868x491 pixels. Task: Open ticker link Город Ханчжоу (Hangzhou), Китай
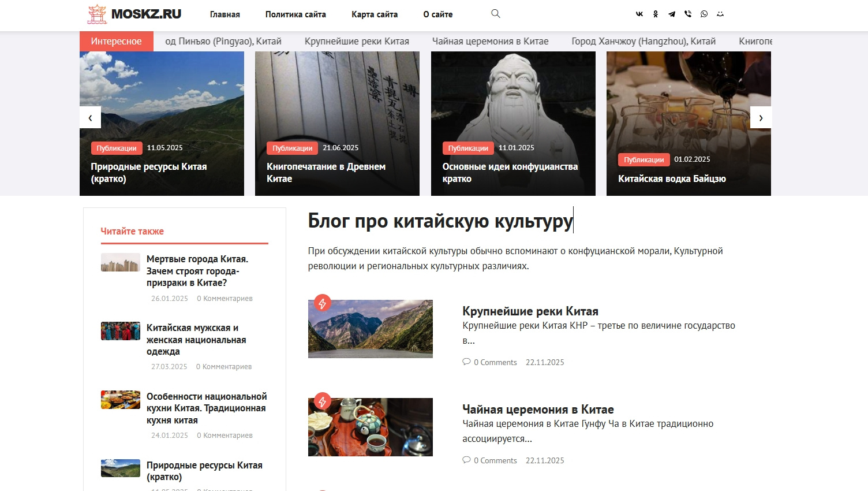point(643,41)
